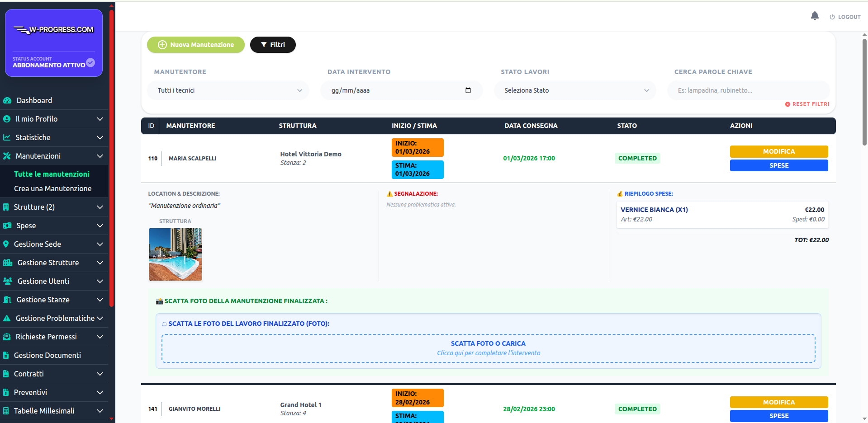Click the Hotel Vittoria structure photo thumbnail
The height and width of the screenshot is (423, 868).
[x=175, y=254]
